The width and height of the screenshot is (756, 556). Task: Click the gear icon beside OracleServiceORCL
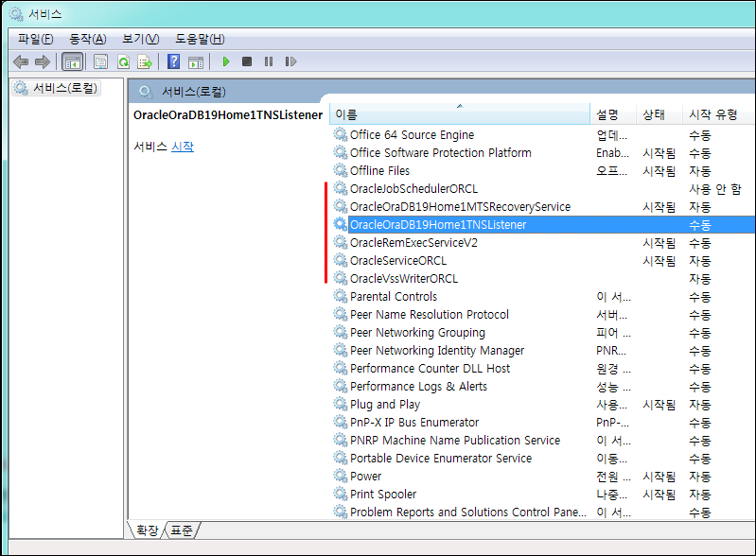(341, 260)
